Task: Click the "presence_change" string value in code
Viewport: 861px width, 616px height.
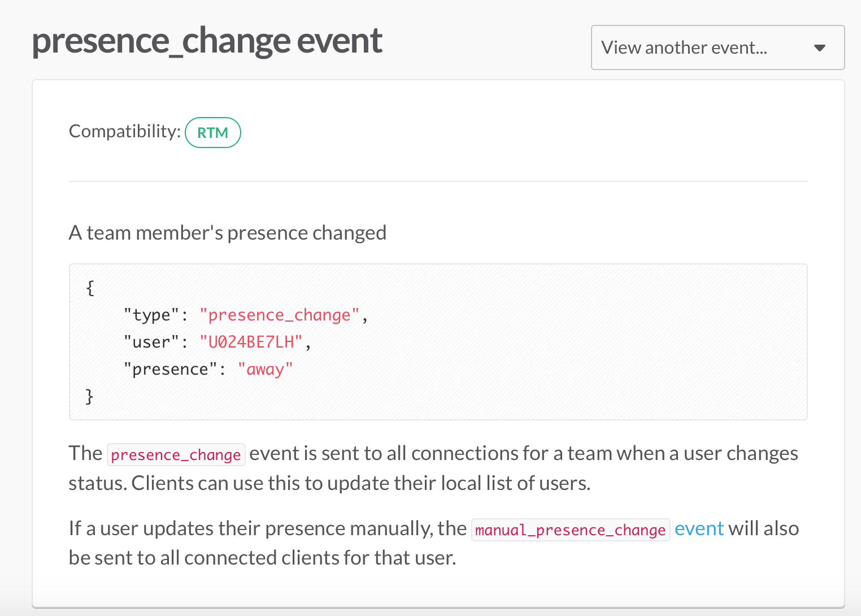Action: click(279, 315)
